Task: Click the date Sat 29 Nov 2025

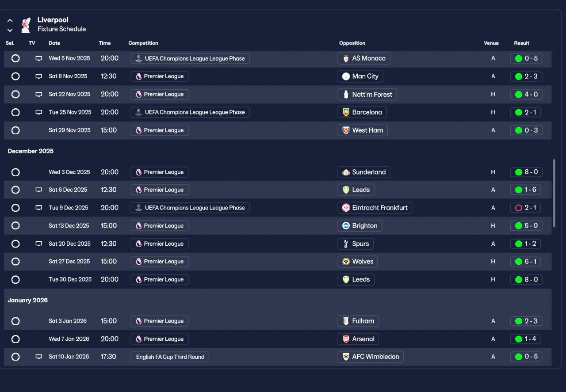Action: point(69,130)
